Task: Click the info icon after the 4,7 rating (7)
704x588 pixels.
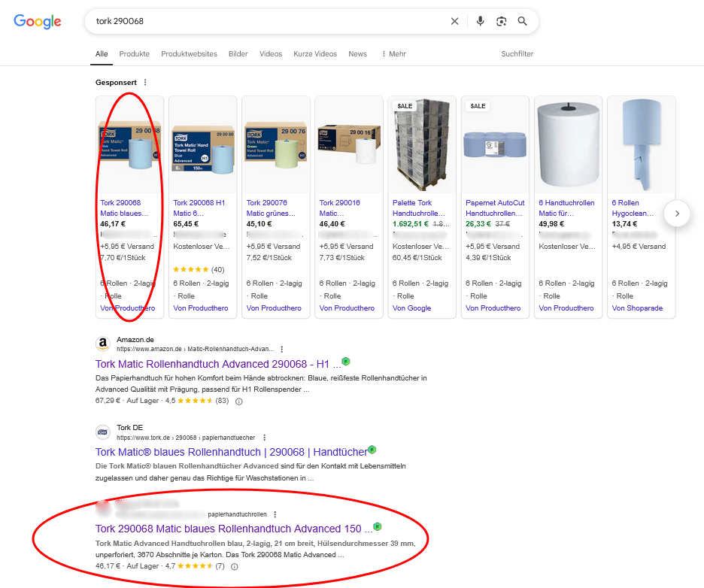Action: (235, 566)
